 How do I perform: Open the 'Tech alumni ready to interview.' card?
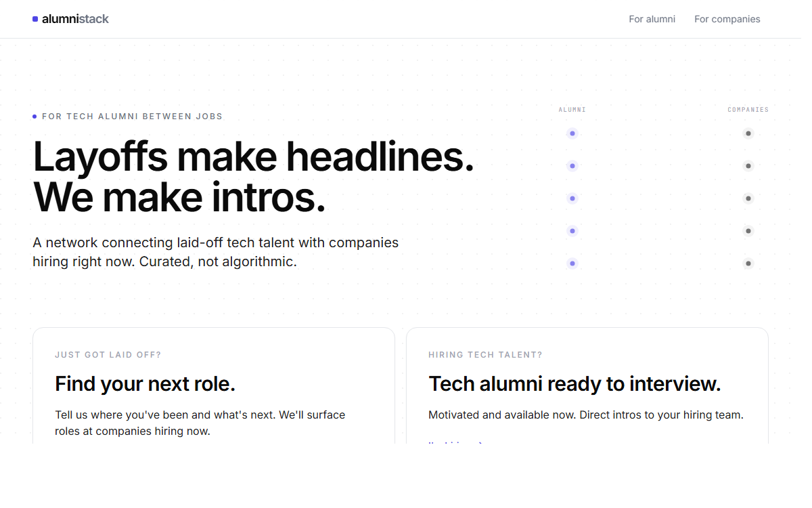pyautogui.click(x=587, y=385)
